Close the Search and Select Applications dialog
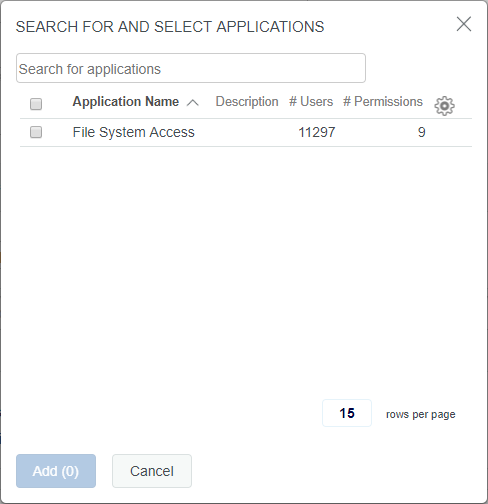Image resolution: width=488 pixels, height=504 pixels. click(x=464, y=24)
